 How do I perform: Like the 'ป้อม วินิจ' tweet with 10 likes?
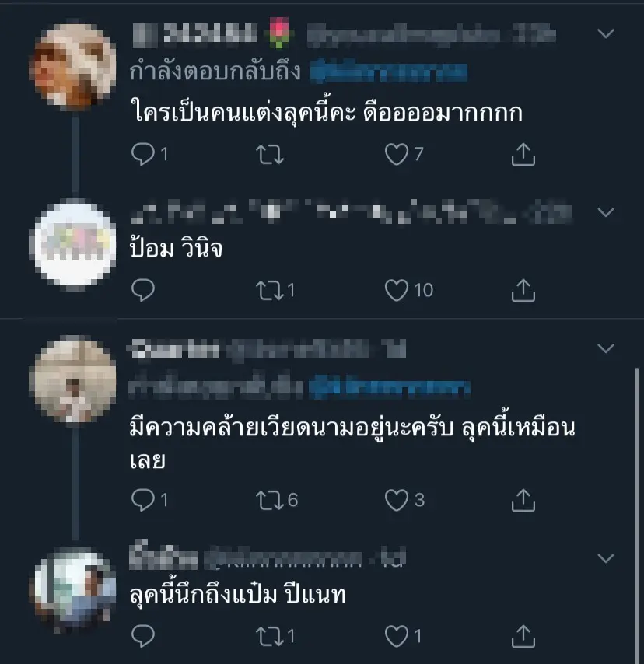tap(397, 291)
